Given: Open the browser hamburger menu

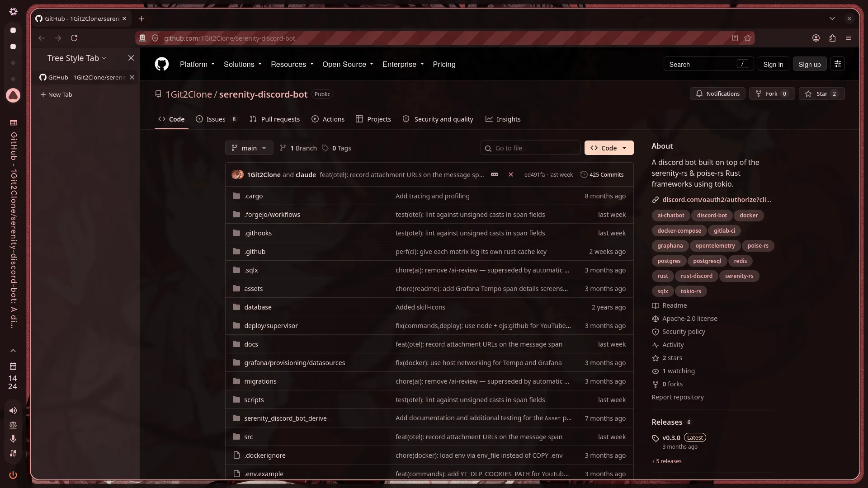Looking at the screenshot, I should 849,38.
